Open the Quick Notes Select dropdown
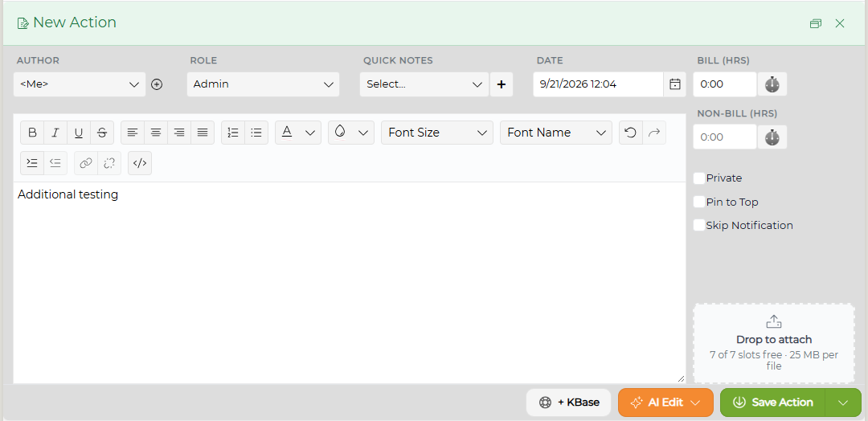This screenshot has width=868, height=421. (x=424, y=84)
